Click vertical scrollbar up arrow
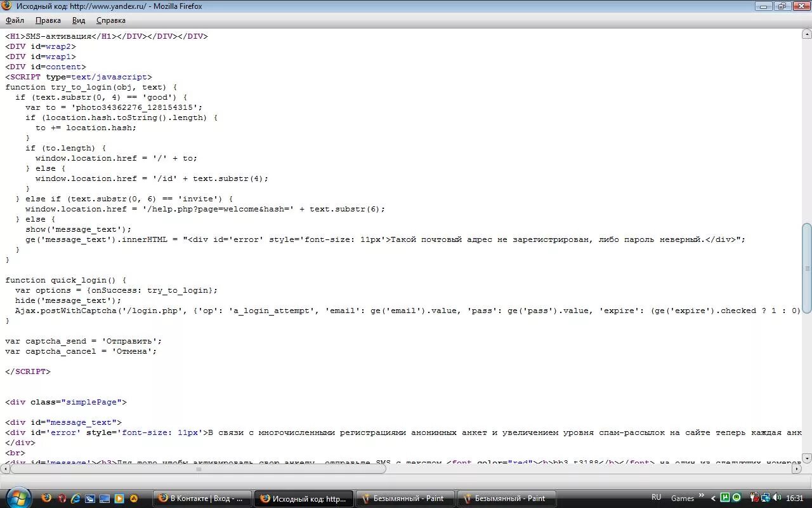The image size is (812, 508). point(806,34)
